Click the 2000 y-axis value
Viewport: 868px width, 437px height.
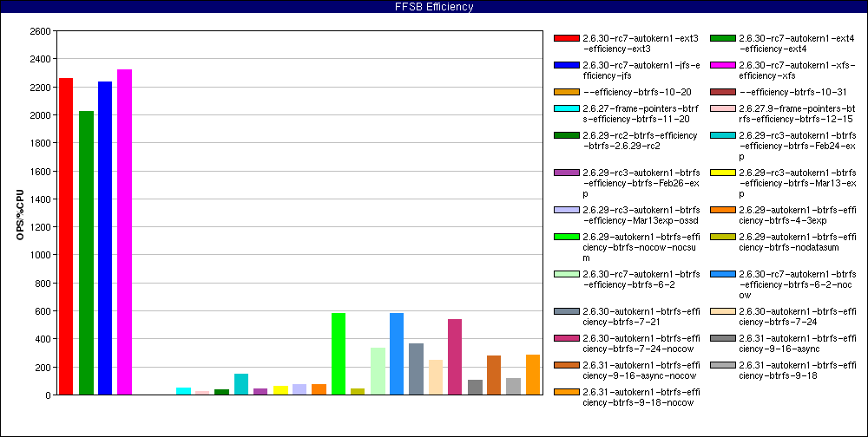[x=41, y=115]
